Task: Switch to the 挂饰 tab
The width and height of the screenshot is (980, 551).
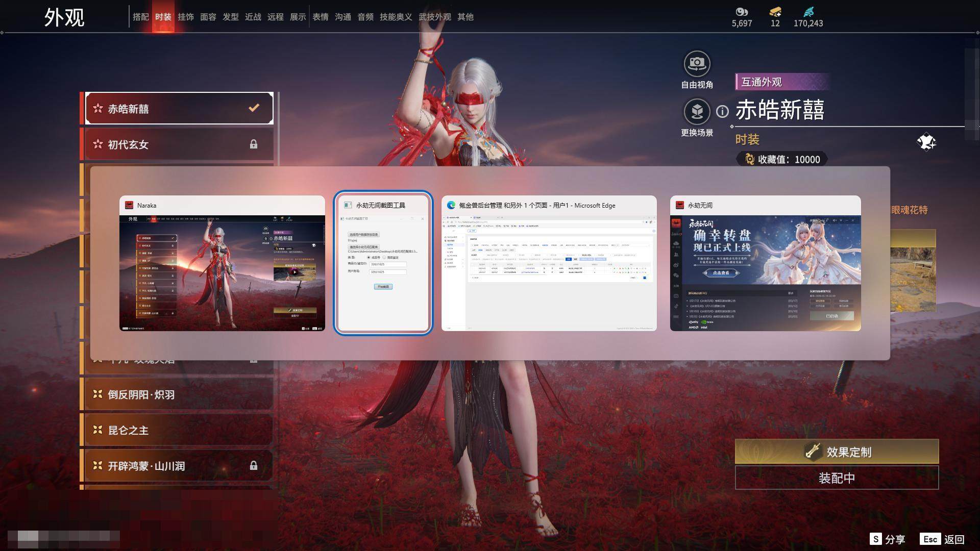Action: tap(185, 17)
